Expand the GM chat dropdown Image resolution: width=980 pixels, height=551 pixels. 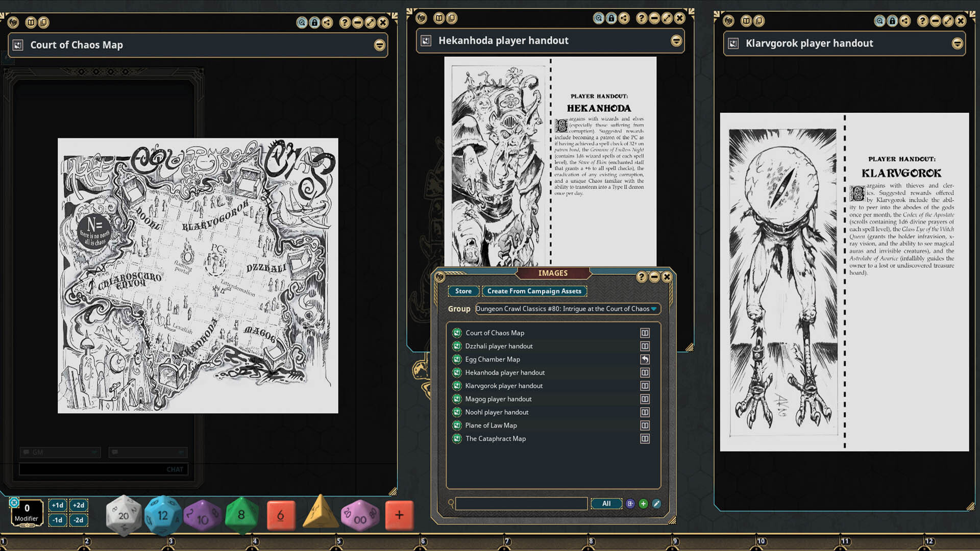[x=94, y=452]
